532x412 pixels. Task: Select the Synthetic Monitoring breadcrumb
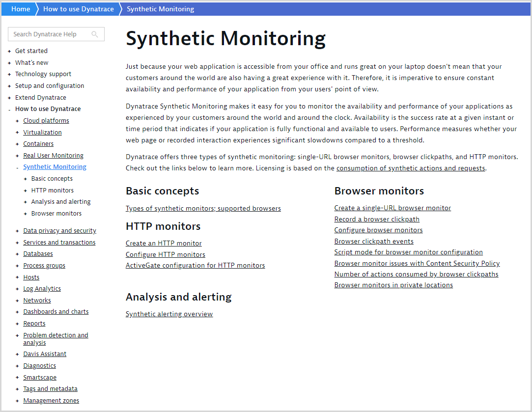tap(161, 9)
